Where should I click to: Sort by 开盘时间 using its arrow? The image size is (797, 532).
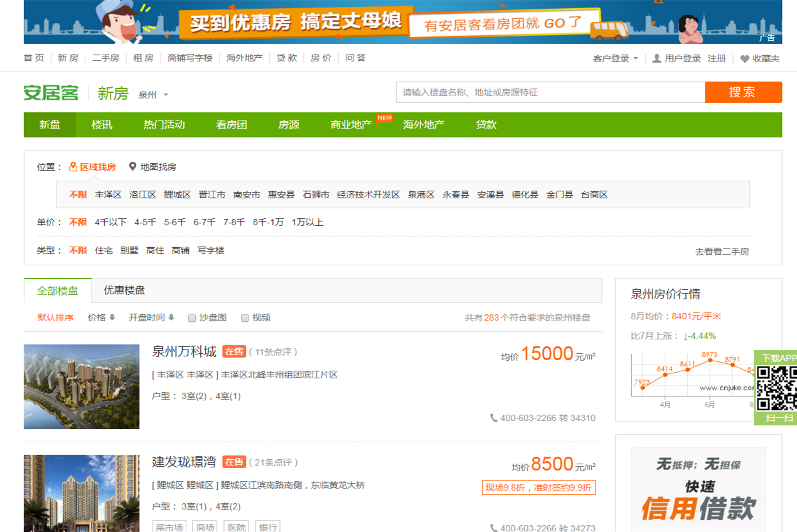[x=171, y=317]
